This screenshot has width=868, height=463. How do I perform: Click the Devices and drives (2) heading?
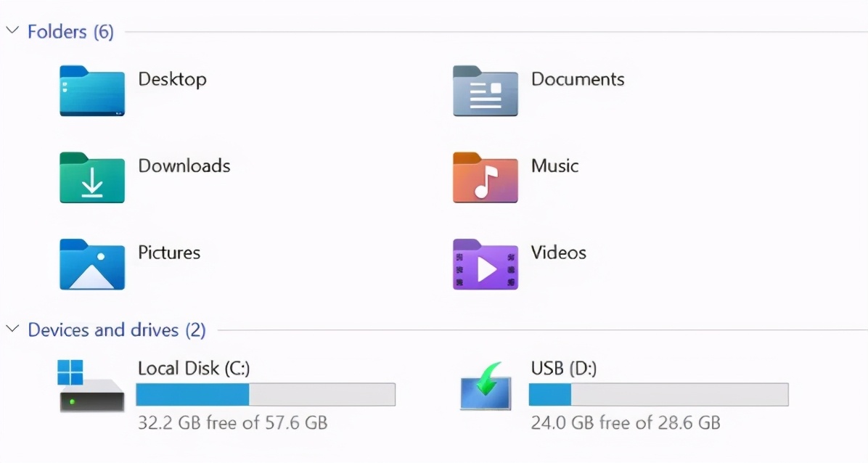coord(116,329)
